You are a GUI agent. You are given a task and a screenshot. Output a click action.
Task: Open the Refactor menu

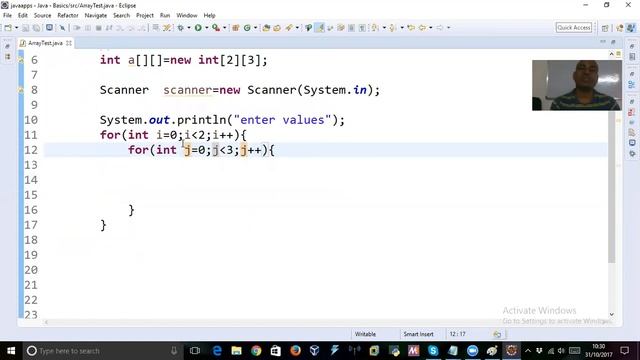tap(68, 16)
